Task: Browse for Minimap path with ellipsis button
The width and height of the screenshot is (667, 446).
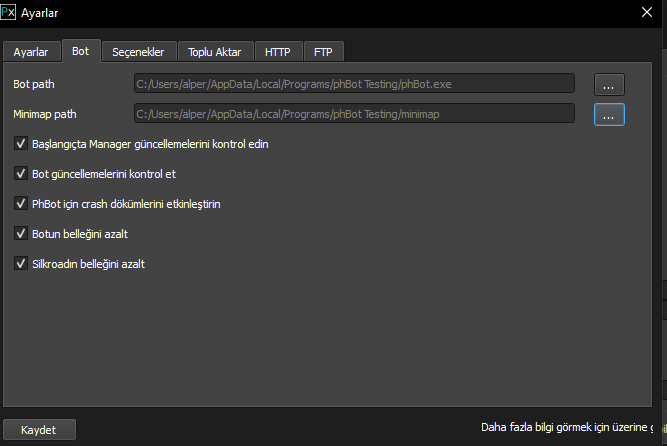Action: pos(609,115)
